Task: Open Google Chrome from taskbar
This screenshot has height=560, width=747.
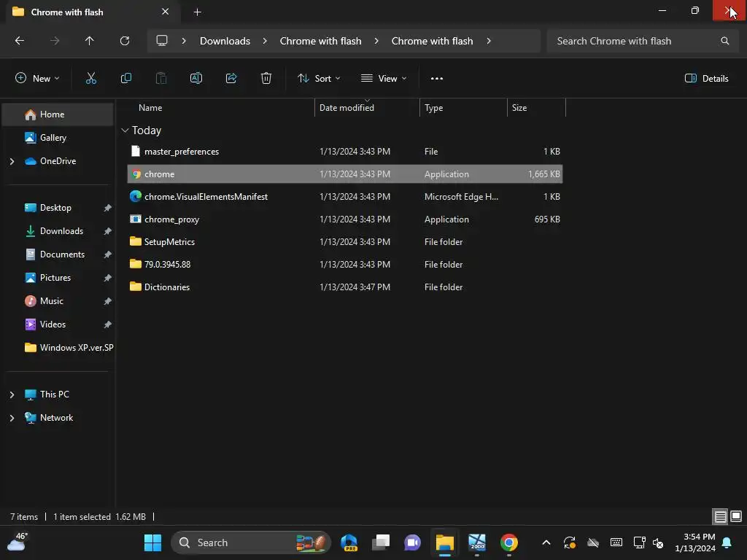Action: [x=508, y=542]
